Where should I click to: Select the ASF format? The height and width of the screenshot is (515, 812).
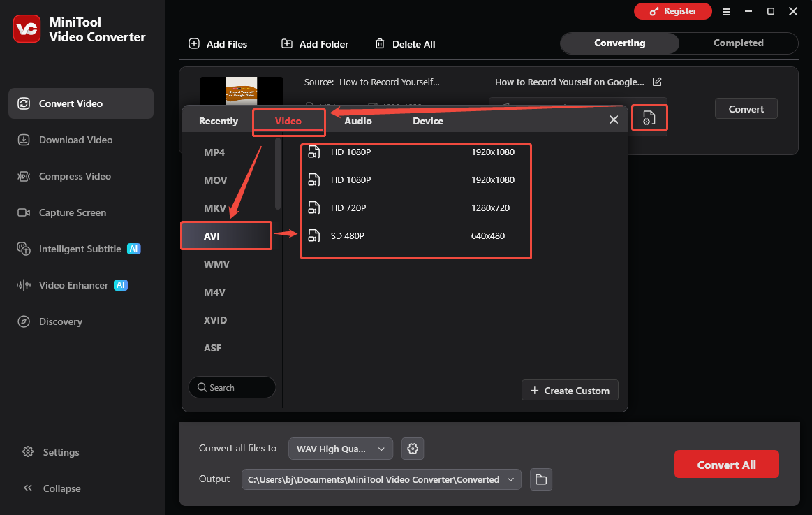[212, 348]
